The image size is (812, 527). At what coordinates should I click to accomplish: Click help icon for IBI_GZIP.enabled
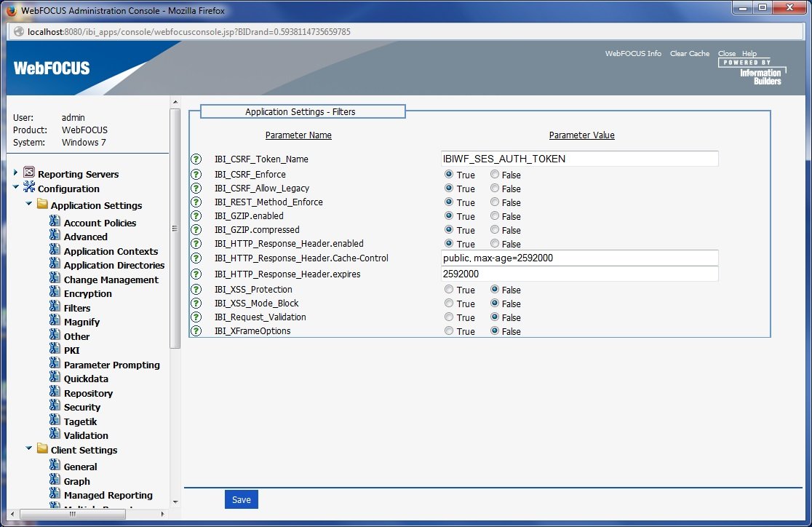pyautogui.click(x=196, y=216)
